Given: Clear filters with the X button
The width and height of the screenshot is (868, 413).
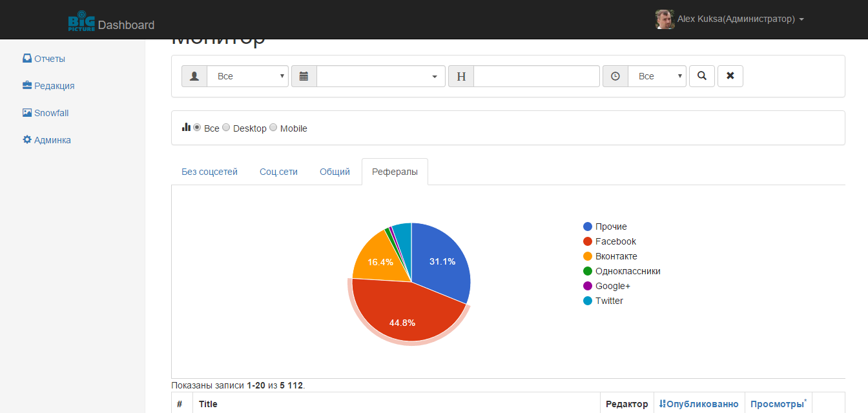Looking at the screenshot, I should (730, 76).
